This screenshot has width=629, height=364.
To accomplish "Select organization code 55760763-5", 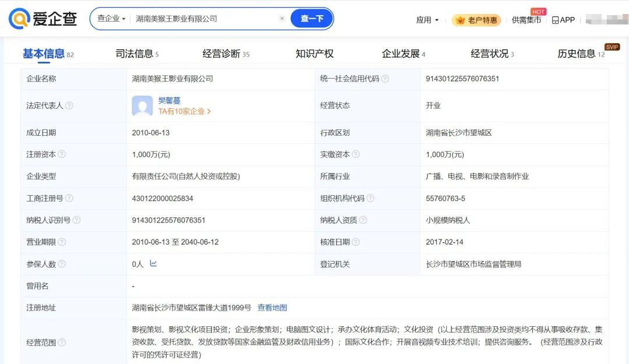I will [446, 198].
